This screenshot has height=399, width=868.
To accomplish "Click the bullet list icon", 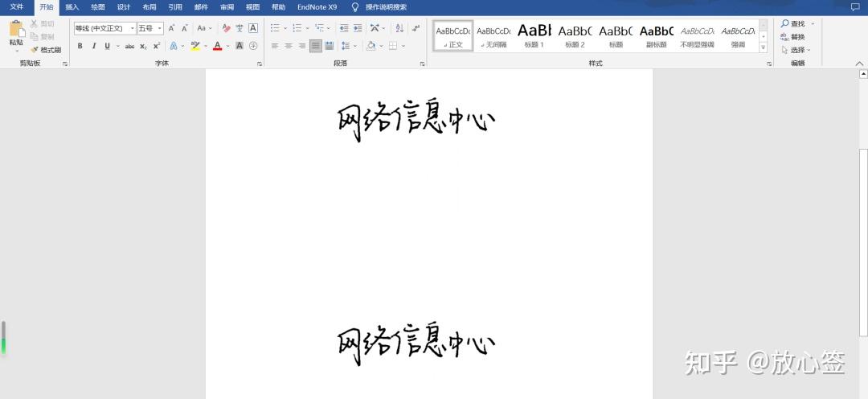I will coord(275,28).
